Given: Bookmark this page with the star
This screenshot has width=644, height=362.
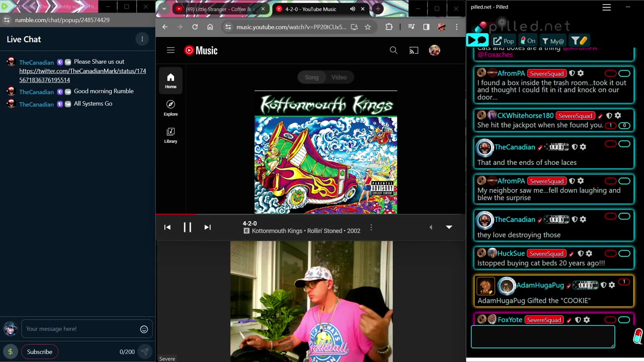Looking at the screenshot, I should [x=368, y=27].
